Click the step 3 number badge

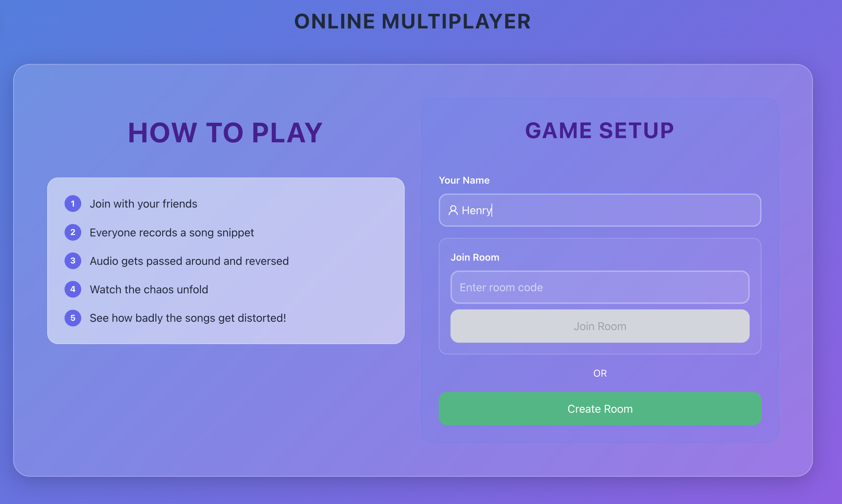[x=73, y=261]
